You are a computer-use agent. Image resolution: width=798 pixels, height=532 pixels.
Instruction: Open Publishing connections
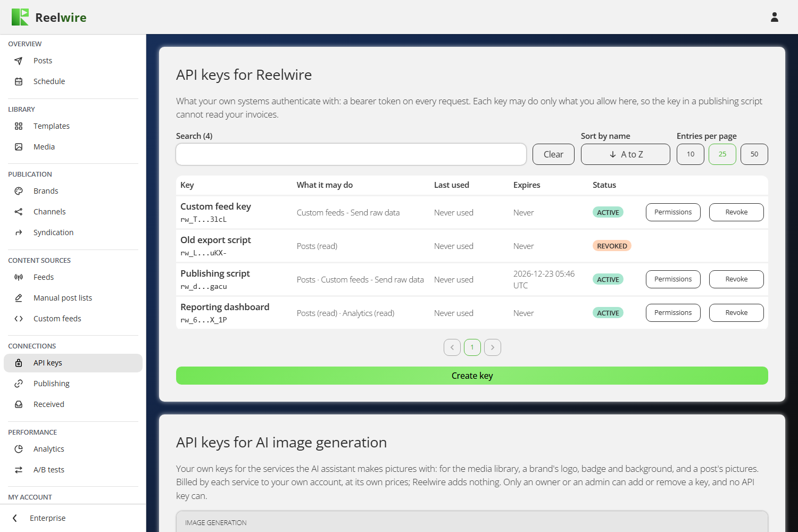[x=73, y=384]
